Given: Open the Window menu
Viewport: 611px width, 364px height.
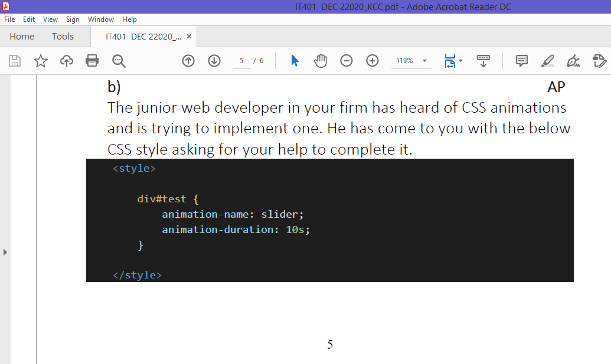Looking at the screenshot, I should [x=100, y=19].
